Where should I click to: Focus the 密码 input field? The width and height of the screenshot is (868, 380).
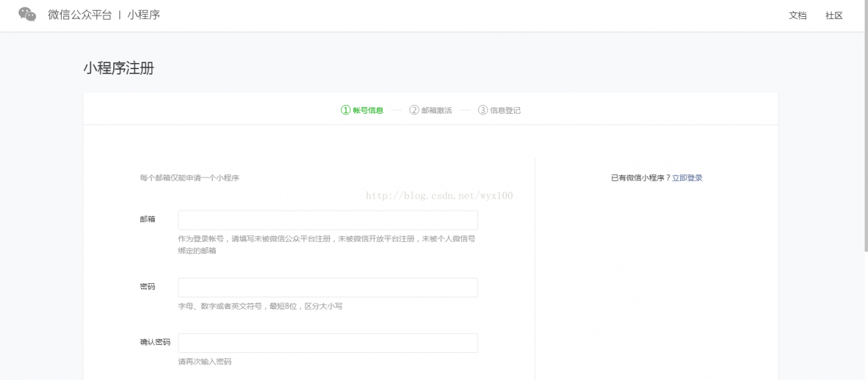pyautogui.click(x=328, y=287)
